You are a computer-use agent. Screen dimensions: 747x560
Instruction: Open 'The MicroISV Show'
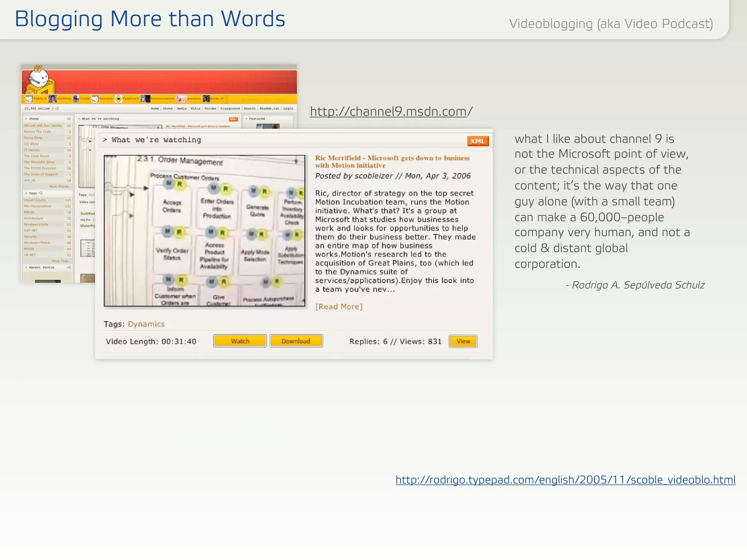(39, 162)
